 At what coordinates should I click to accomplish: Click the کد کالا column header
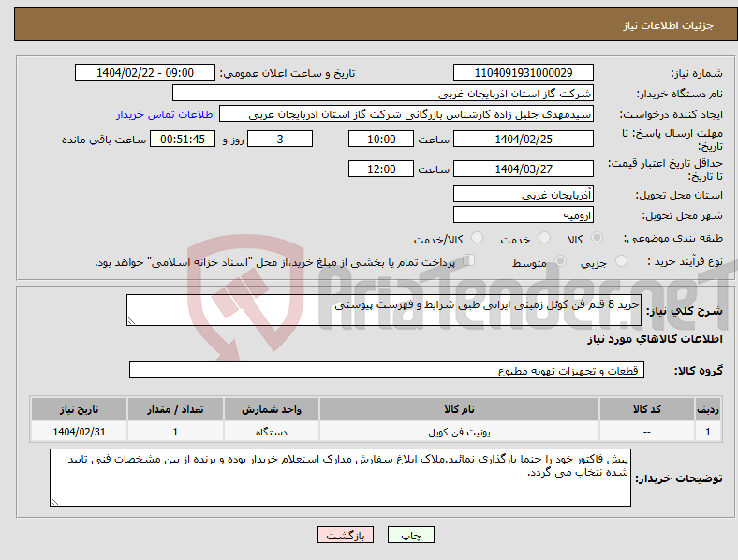[x=647, y=409]
